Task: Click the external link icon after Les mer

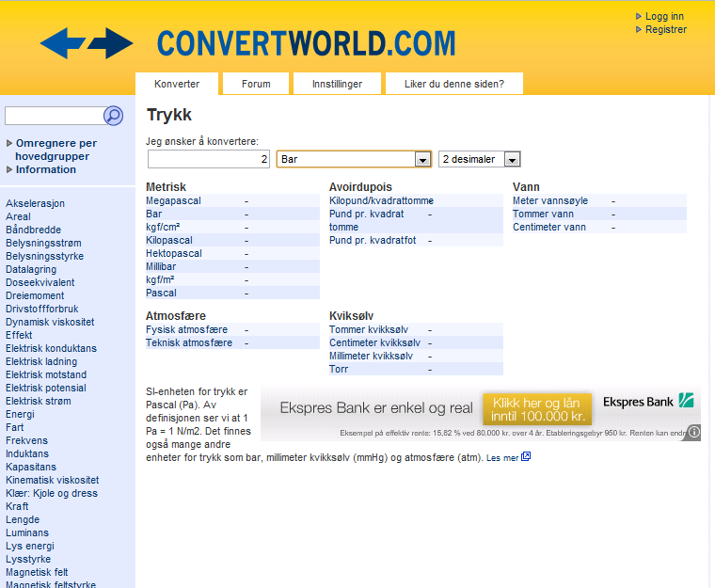Action: click(526, 456)
